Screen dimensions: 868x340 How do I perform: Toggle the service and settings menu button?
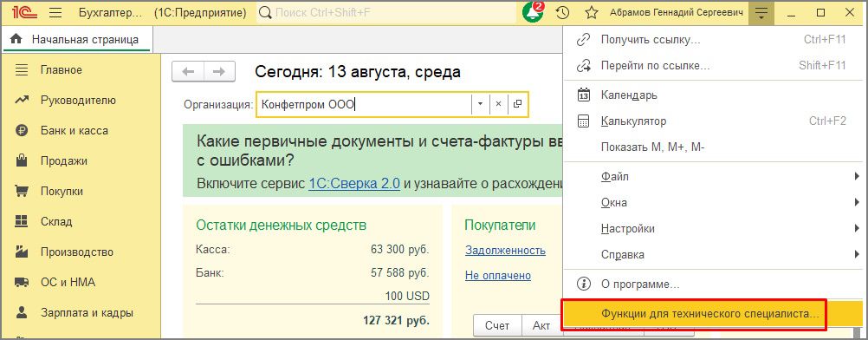(762, 12)
